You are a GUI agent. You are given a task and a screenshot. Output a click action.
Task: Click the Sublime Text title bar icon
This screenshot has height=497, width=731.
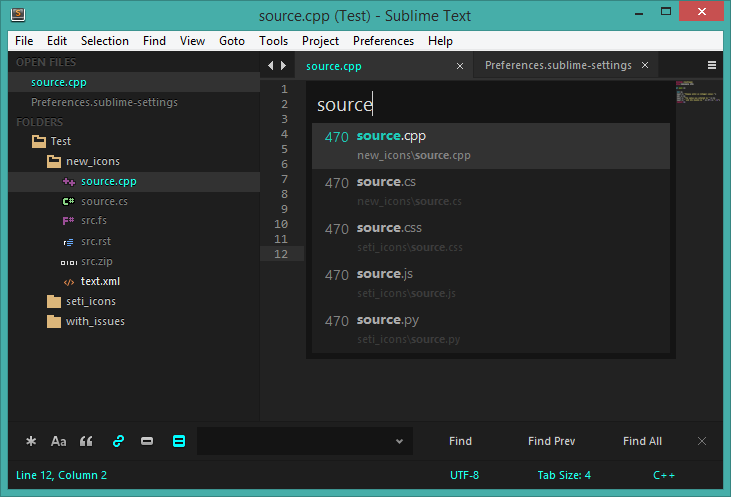click(18, 14)
